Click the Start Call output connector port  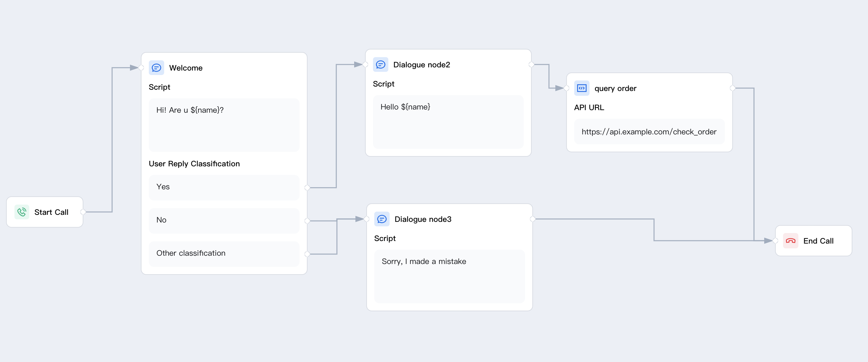point(83,212)
